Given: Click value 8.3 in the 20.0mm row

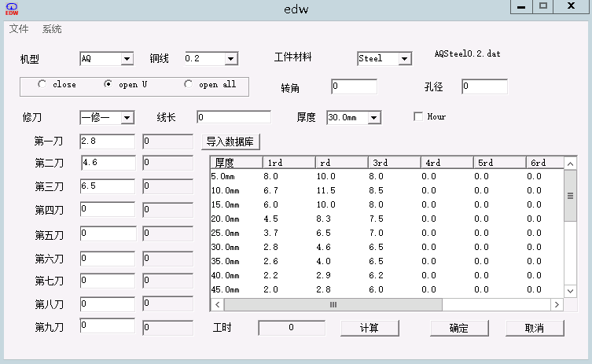Looking at the screenshot, I should click(x=324, y=219).
